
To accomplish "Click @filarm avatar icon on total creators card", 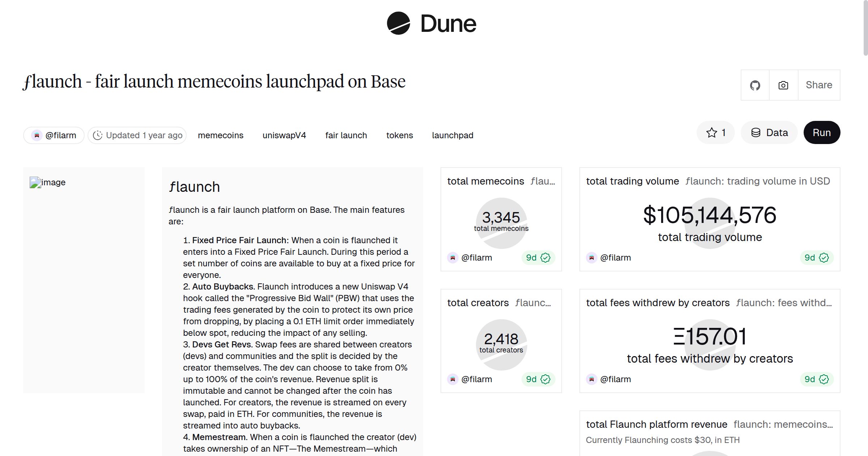I will [x=453, y=379].
